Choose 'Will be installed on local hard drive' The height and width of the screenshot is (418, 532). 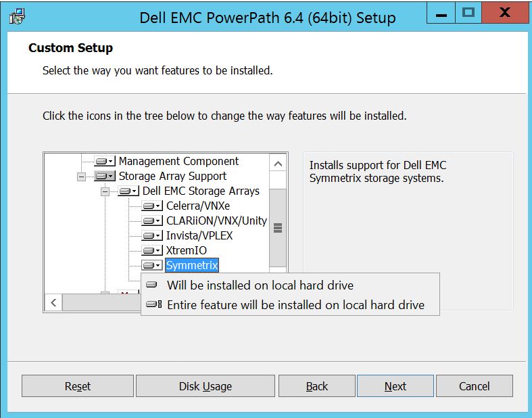[x=260, y=285]
